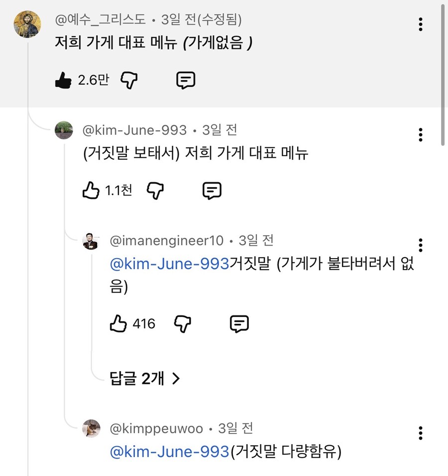This screenshot has width=448, height=476.
Task: Open the @kim-June-993 mention in @kimppeuwoo reply
Action: 169,452
